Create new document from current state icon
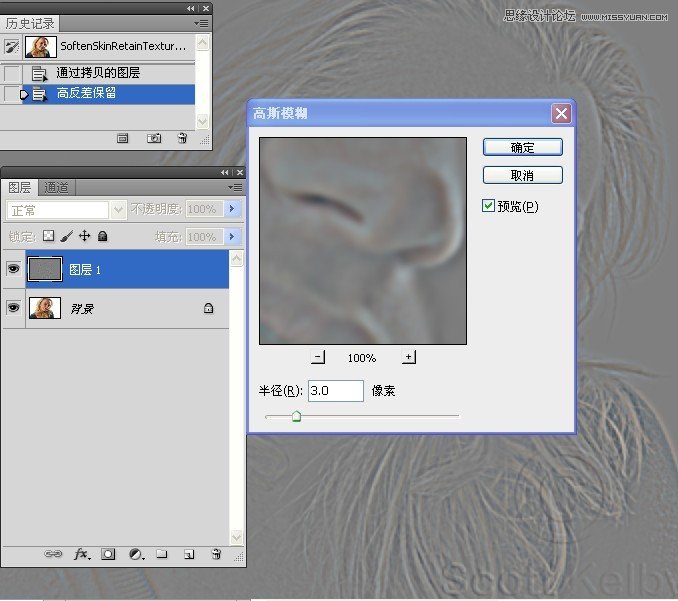 123,138
